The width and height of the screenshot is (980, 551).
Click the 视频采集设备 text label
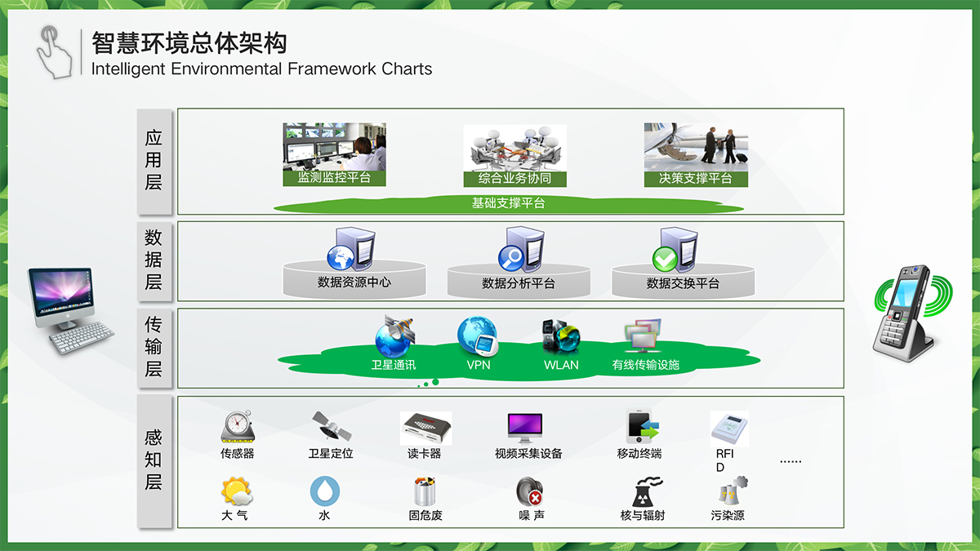[x=528, y=453]
